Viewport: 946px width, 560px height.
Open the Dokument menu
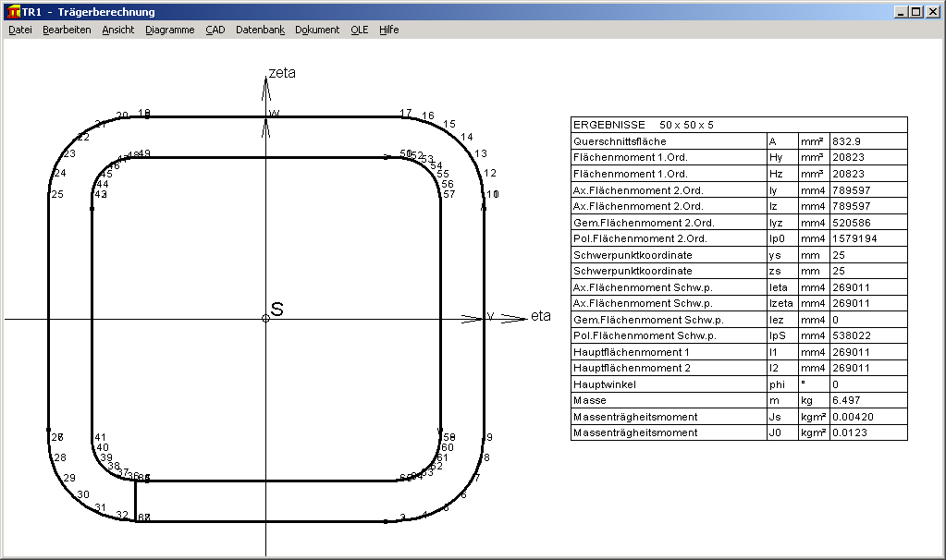pyautogui.click(x=317, y=30)
